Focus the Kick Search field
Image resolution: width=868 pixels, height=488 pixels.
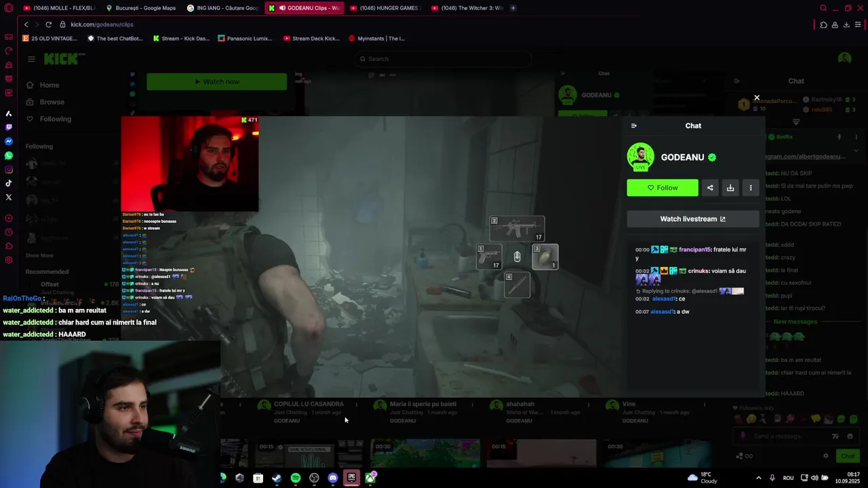coord(444,59)
